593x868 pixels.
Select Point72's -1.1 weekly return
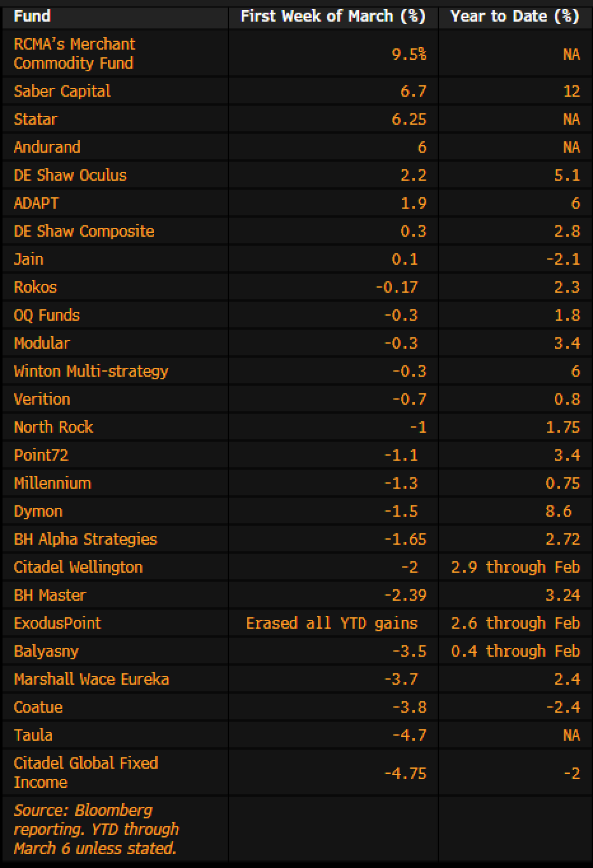[401, 455]
